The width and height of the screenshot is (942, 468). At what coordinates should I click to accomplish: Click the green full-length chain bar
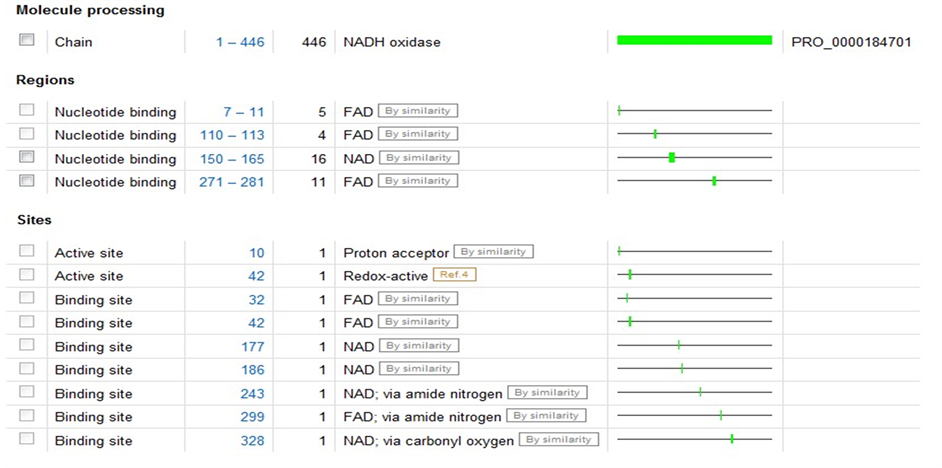(694, 40)
